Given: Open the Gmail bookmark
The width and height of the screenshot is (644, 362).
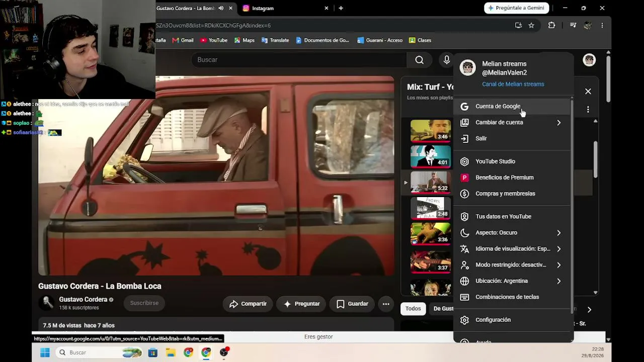Looking at the screenshot, I should pyautogui.click(x=183, y=40).
